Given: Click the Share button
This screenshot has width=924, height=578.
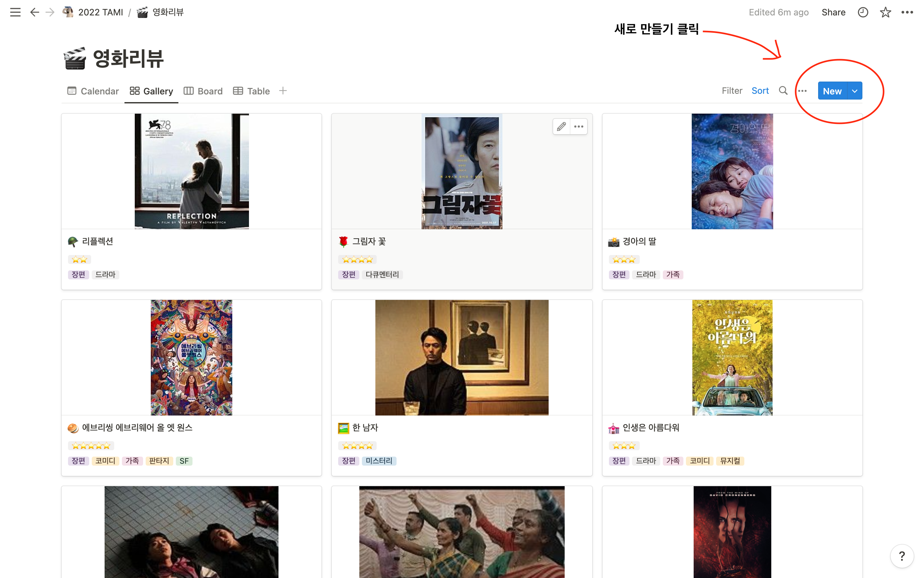Looking at the screenshot, I should (x=833, y=12).
